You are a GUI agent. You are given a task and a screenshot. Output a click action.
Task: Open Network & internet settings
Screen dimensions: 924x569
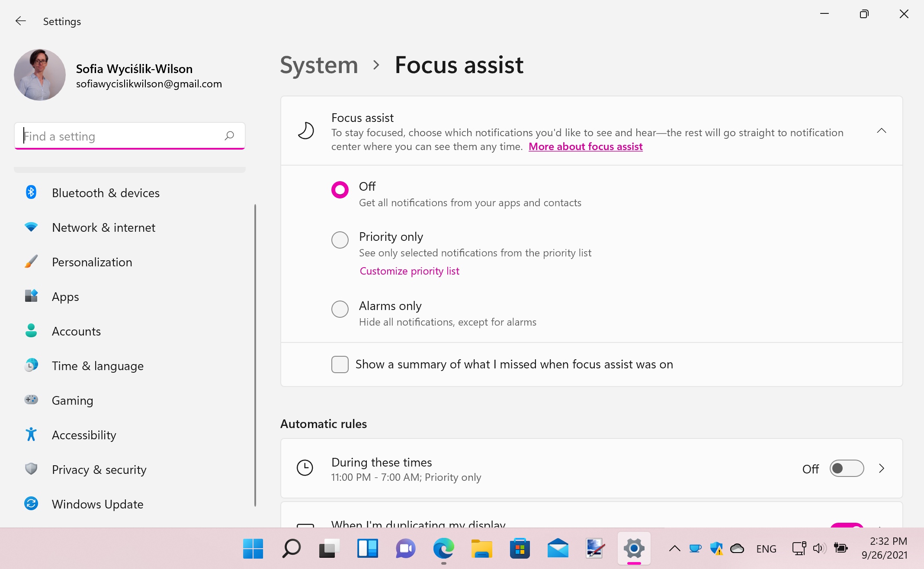tap(130, 227)
